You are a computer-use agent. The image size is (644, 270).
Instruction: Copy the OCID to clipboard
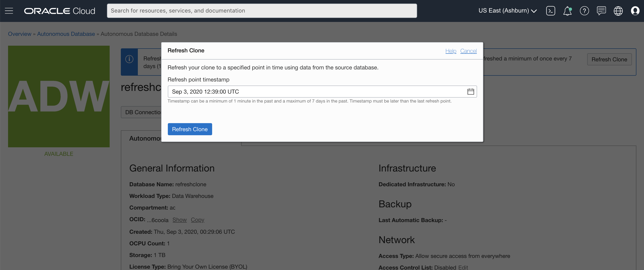tap(198, 219)
